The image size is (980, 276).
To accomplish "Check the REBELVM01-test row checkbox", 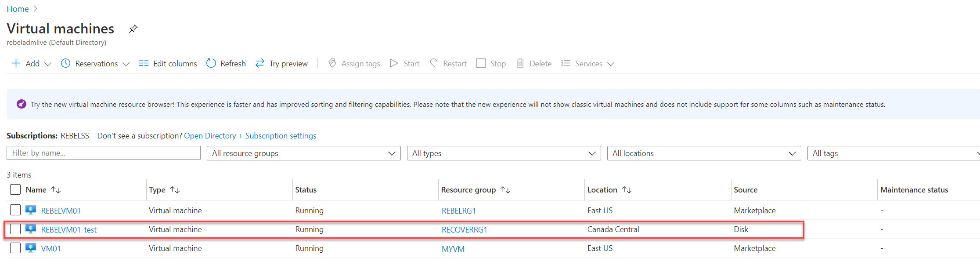I will 15,229.
